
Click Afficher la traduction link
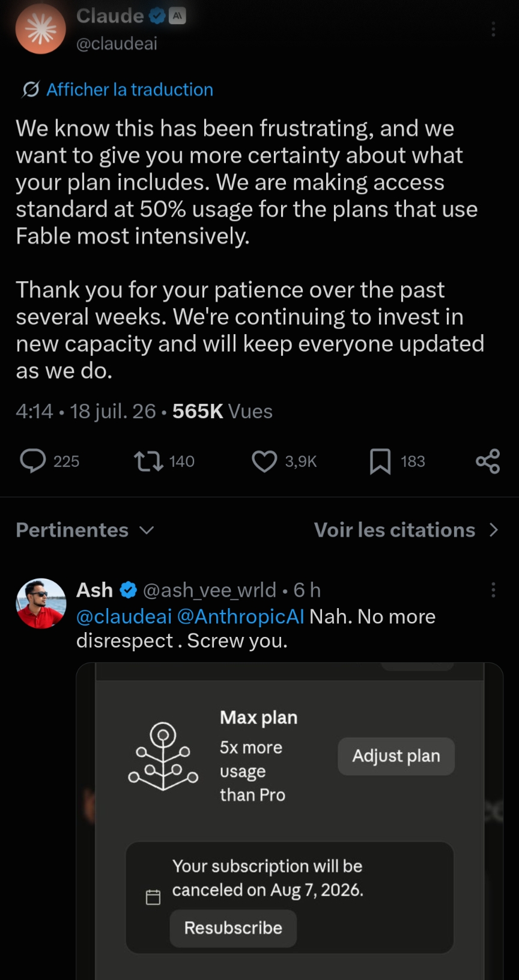(130, 90)
